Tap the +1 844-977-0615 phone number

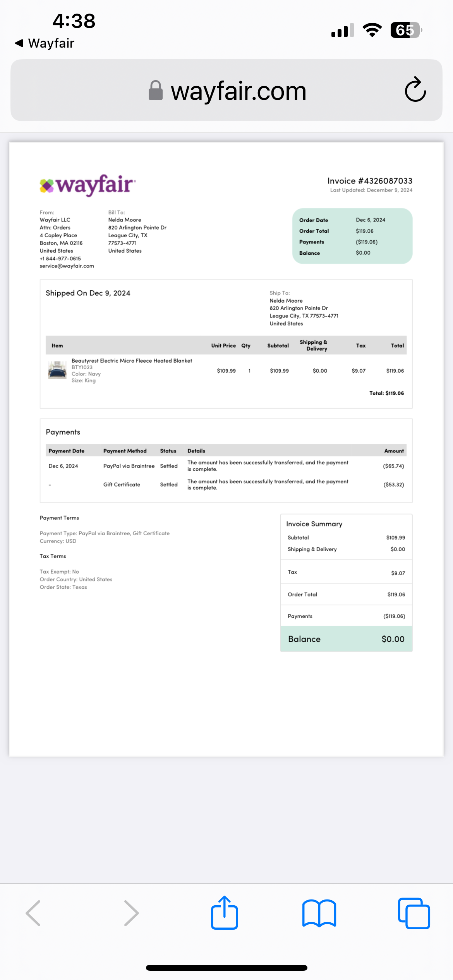60,259
